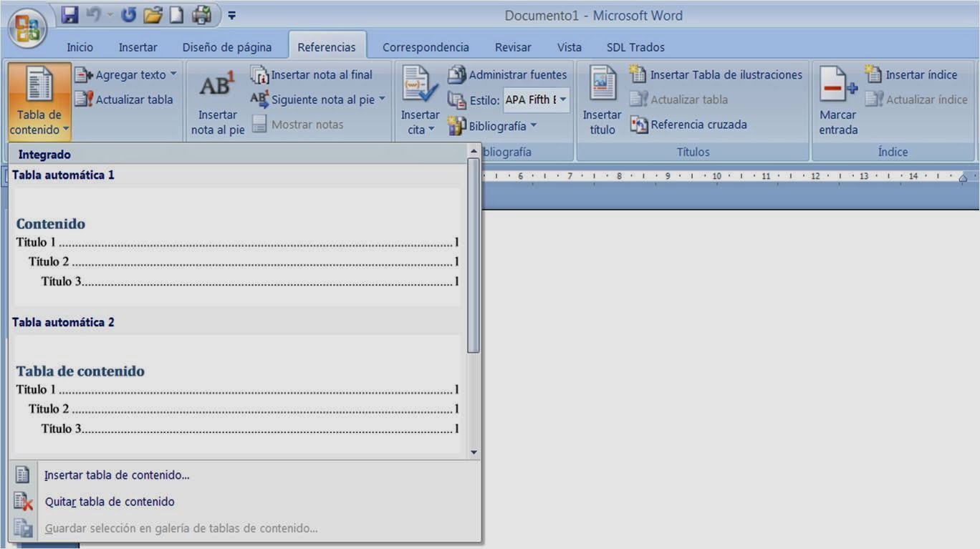Click the quick print printer icon
The height and width of the screenshot is (549, 980).
(202, 15)
